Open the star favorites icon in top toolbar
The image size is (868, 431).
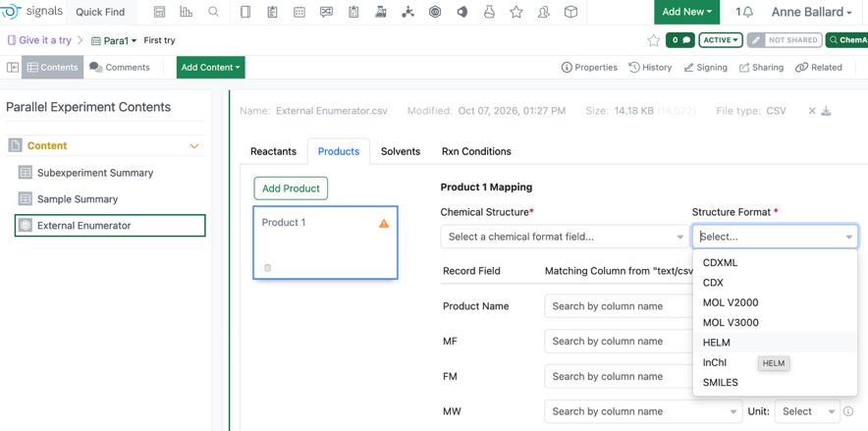515,12
